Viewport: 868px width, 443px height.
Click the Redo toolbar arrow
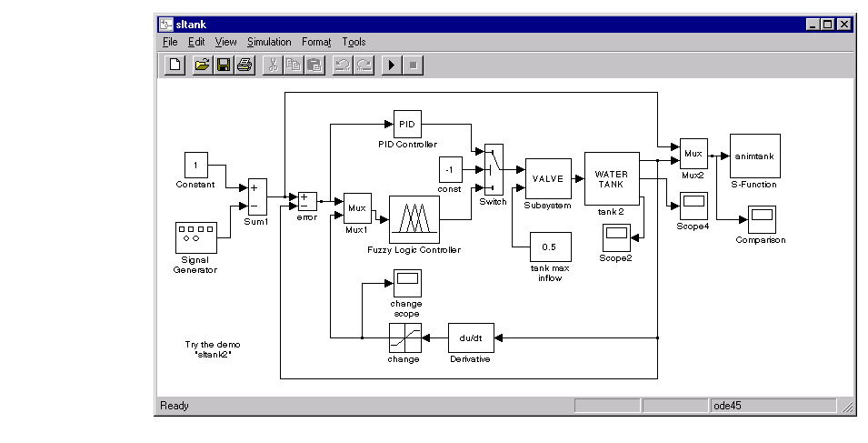364,65
